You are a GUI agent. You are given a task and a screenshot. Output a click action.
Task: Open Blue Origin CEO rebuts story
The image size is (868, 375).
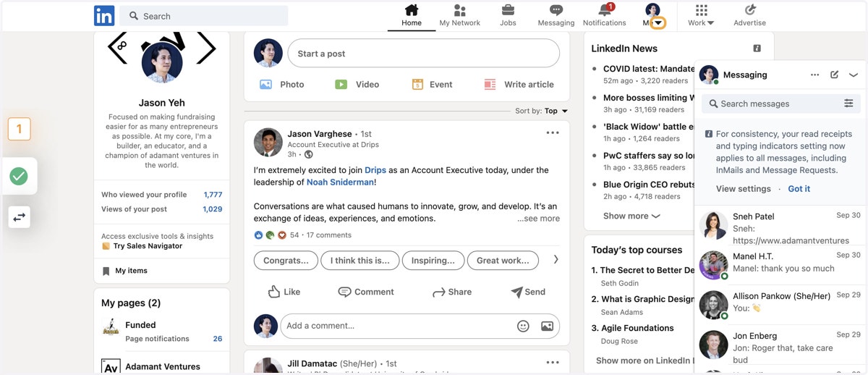[649, 185]
